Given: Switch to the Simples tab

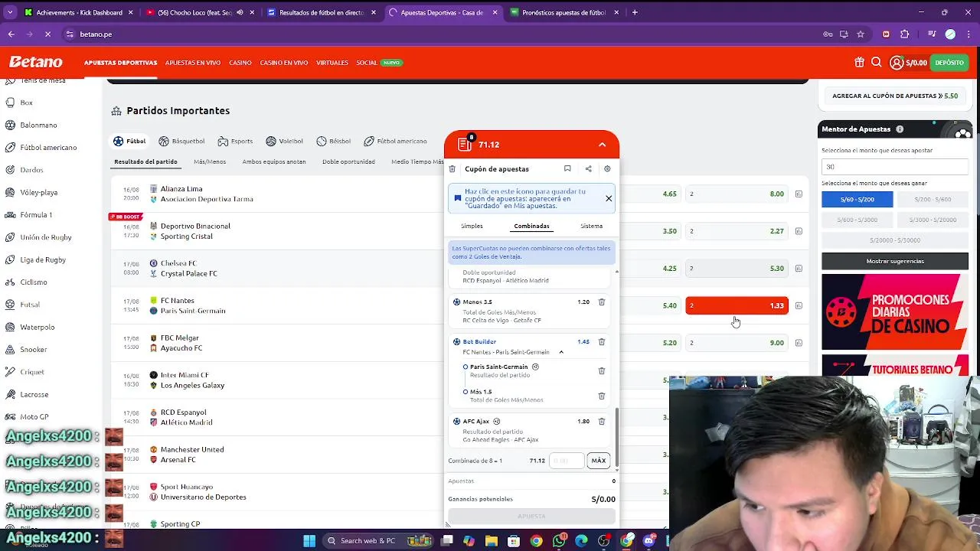Looking at the screenshot, I should point(472,227).
